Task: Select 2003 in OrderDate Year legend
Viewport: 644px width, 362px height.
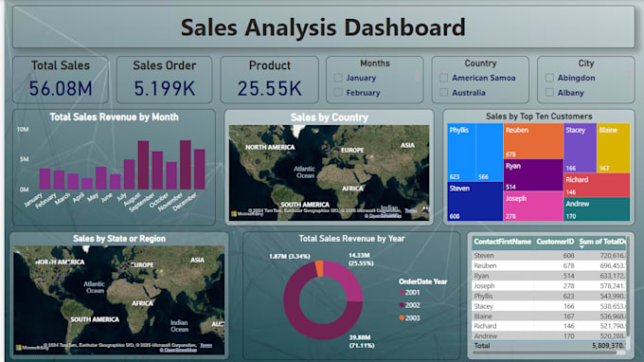Action: click(409, 318)
